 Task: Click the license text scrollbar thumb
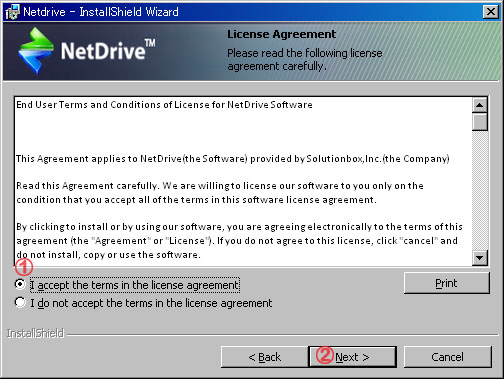click(x=480, y=122)
